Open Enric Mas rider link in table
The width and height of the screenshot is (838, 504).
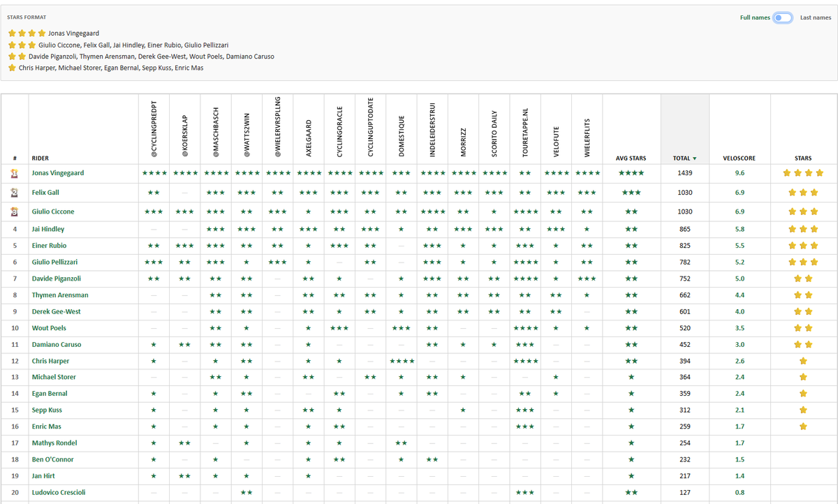(47, 427)
